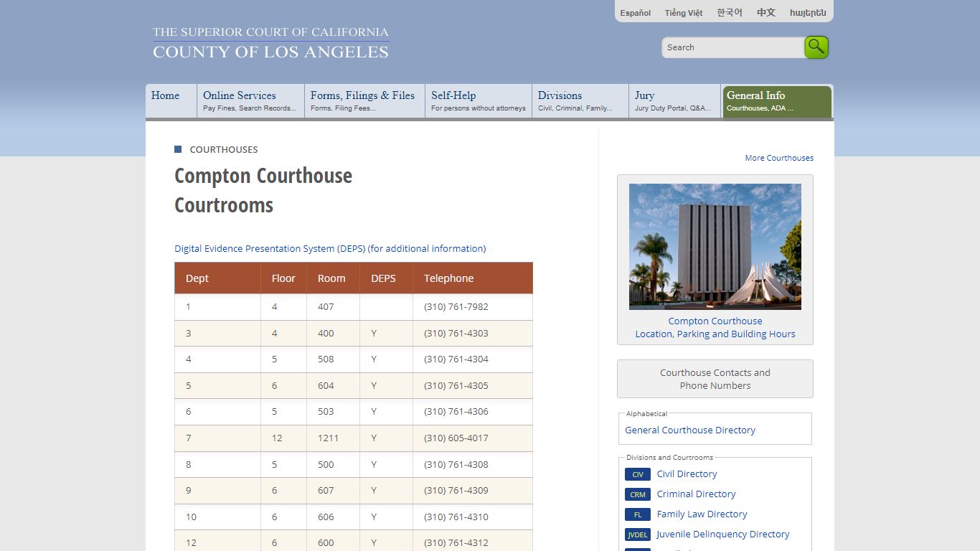Viewport: 980px width, 551px height.
Task: Switch language to Español
Action: click(636, 13)
